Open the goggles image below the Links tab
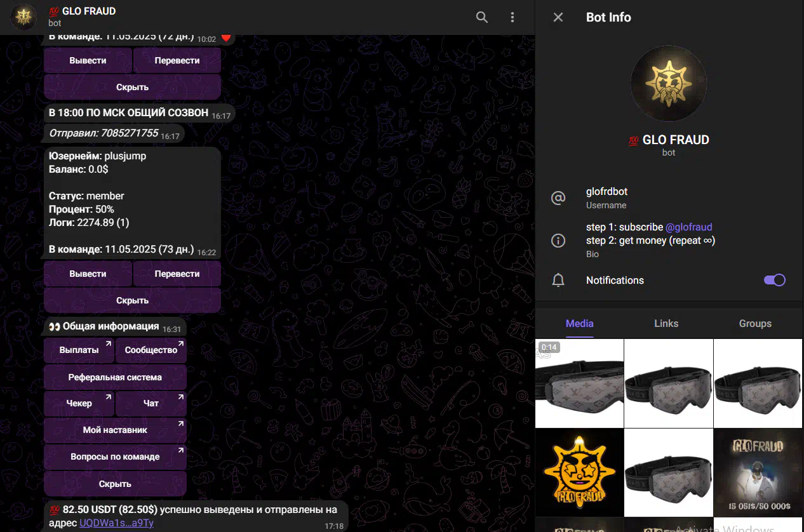This screenshot has height=532, width=804. coord(669,472)
